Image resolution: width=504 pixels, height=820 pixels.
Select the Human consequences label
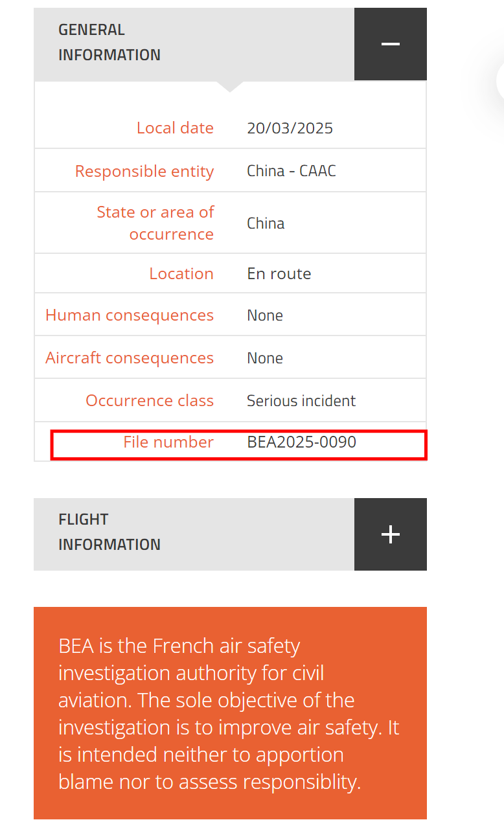tap(130, 315)
